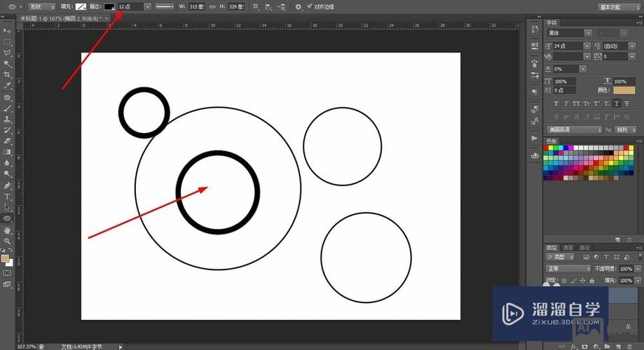Click the Actions play icon in side dock

(x=534, y=139)
